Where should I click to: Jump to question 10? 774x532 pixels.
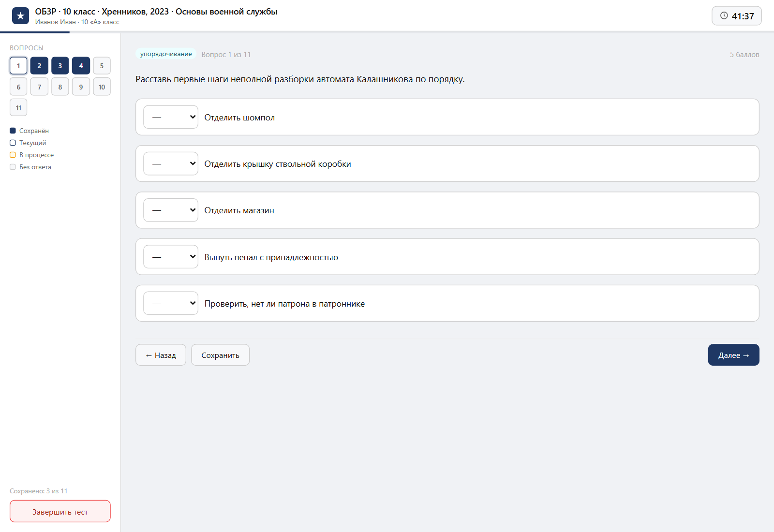click(x=102, y=87)
